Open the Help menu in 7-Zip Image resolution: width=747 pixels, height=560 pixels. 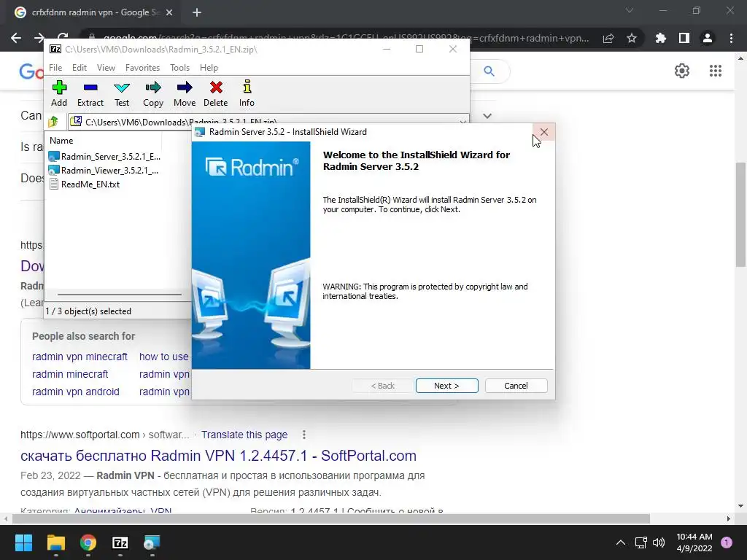tap(209, 68)
